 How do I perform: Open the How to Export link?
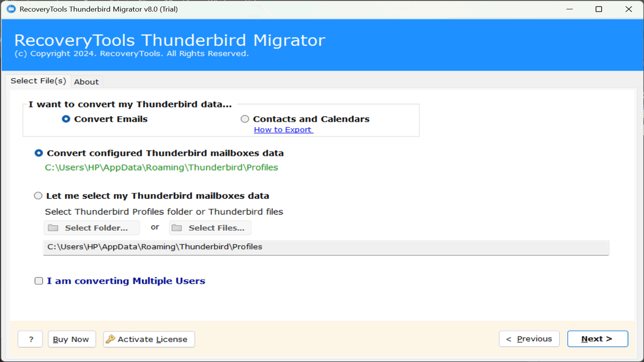pyautogui.click(x=283, y=130)
